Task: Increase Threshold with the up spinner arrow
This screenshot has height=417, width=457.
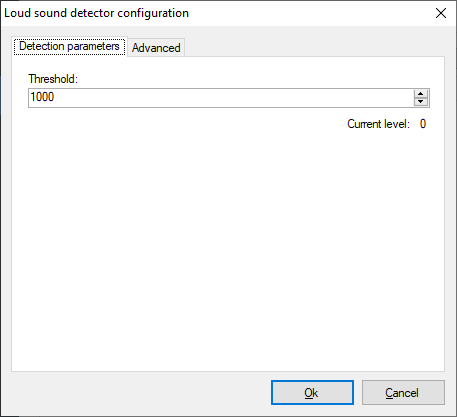Action: point(421,94)
